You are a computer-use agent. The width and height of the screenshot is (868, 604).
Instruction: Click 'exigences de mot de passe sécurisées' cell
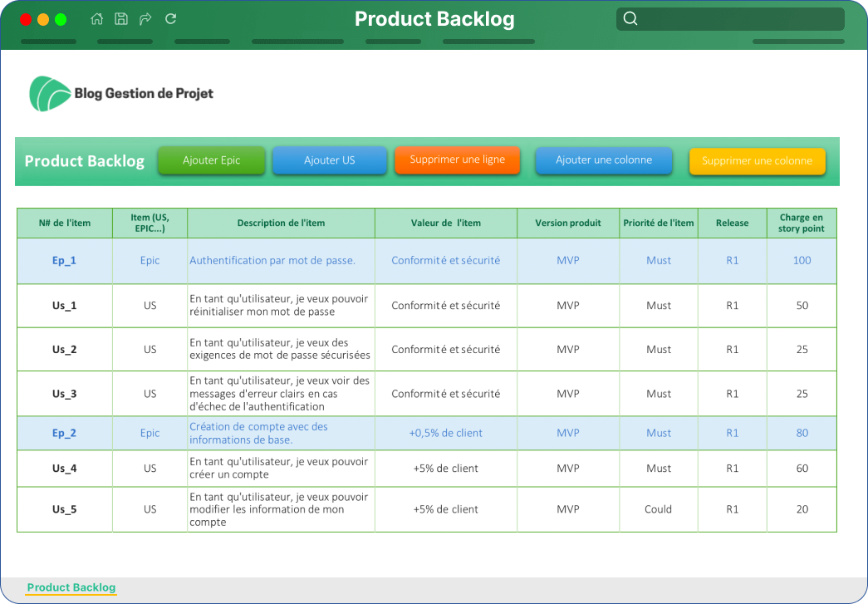[282, 349]
